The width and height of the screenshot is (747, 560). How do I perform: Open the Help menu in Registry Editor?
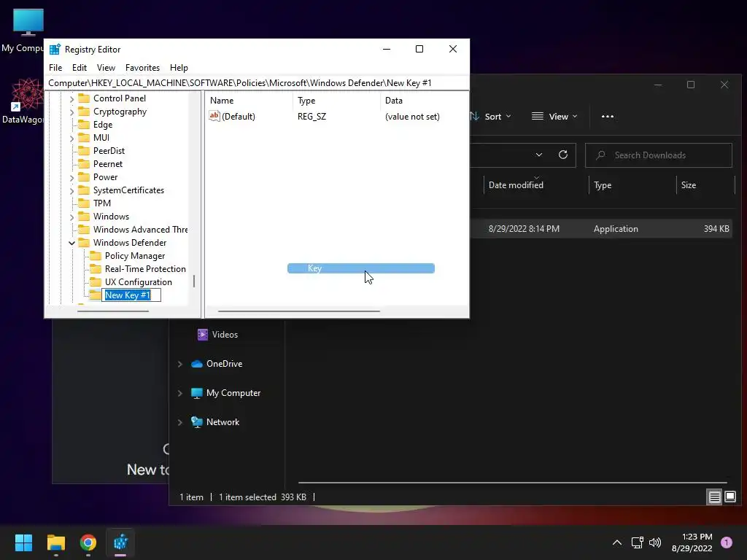tap(179, 68)
